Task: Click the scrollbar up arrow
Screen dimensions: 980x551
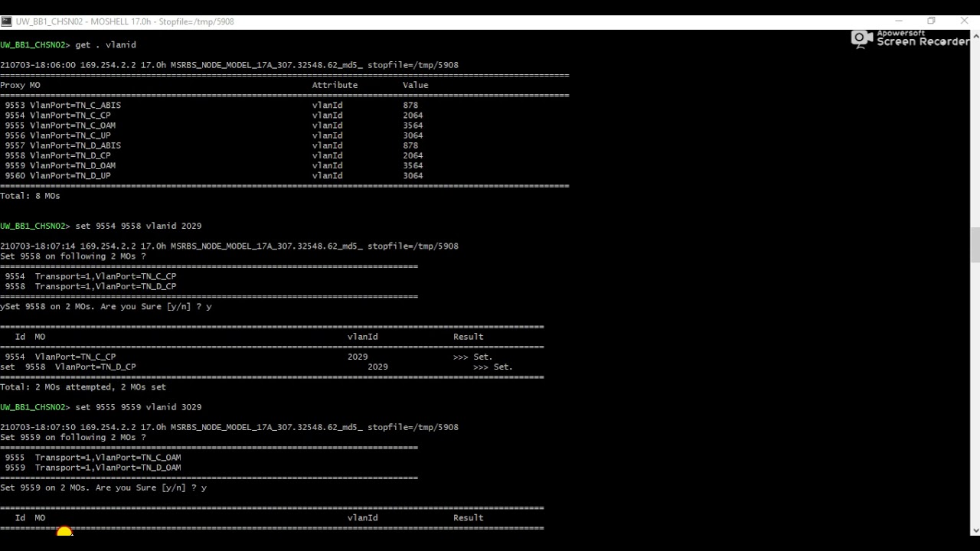Action: click(975, 35)
